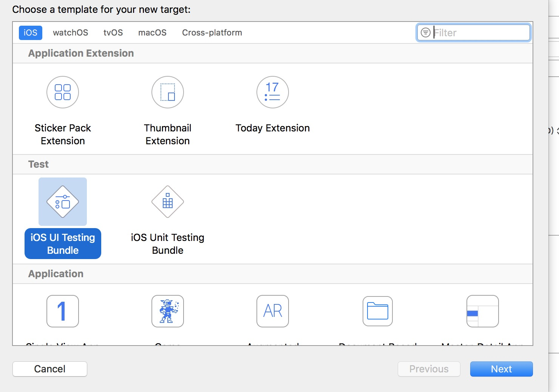Choose the Augmented Reality AR icon

pyautogui.click(x=273, y=311)
